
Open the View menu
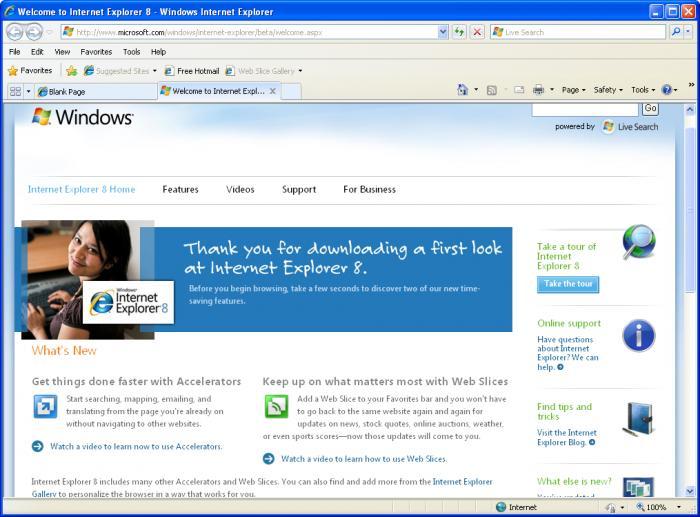click(62, 52)
